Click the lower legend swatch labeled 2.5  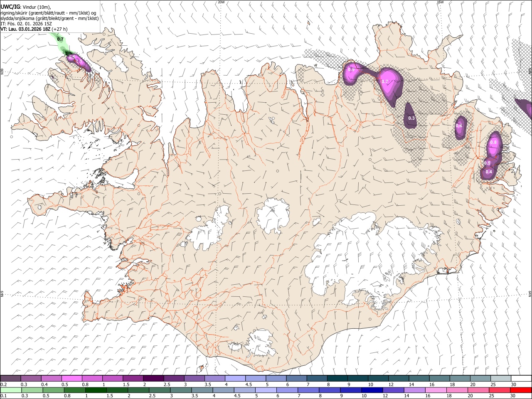point(159,390)
